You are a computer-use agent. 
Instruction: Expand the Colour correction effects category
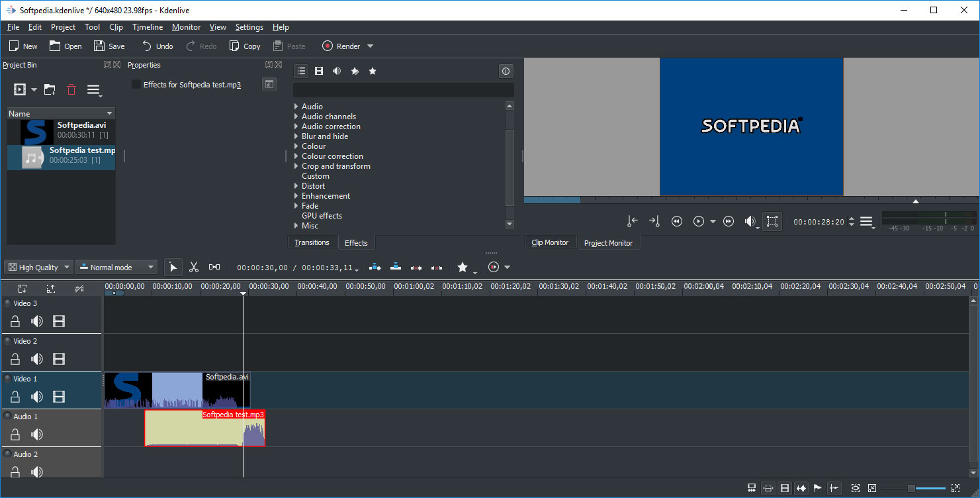pyautogui.click(x=296, y=156)
